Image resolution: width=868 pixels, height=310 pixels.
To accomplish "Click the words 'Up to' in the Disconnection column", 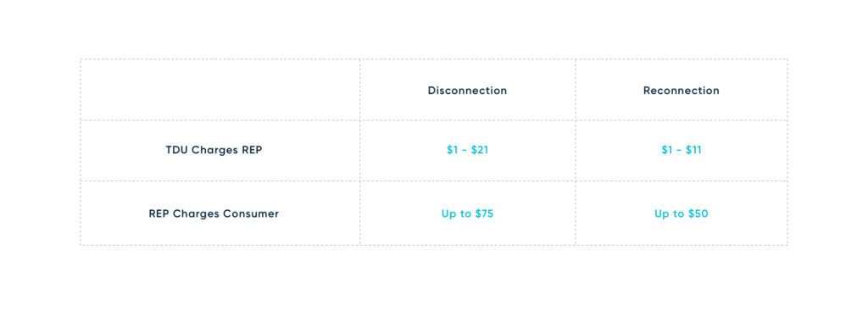I will [x=456, y=213].
